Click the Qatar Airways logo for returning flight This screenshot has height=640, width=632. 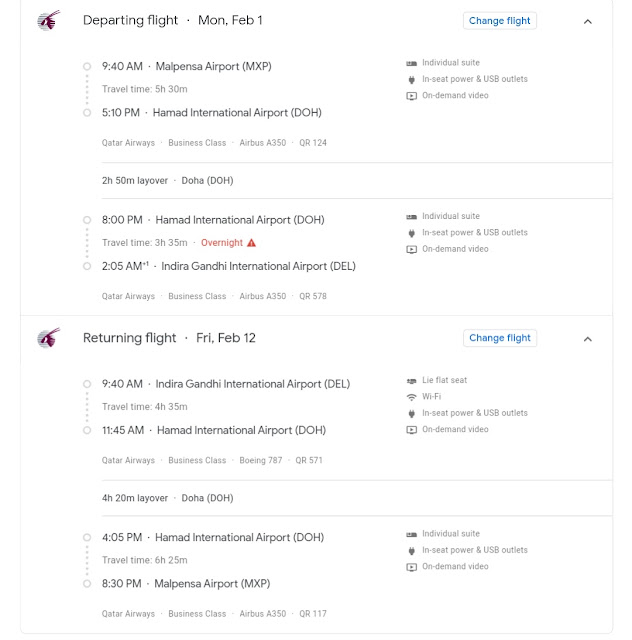tap(49, 338)
